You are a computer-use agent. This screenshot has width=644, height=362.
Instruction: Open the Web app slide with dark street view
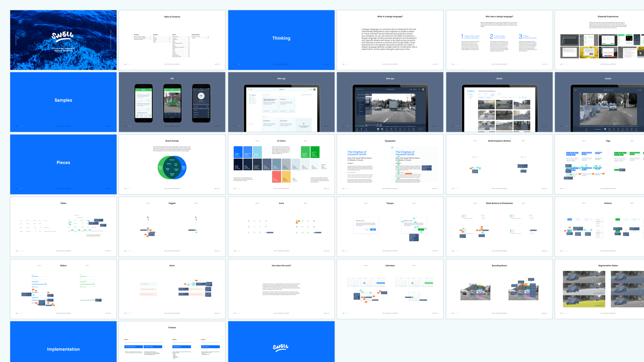point(390,102)
